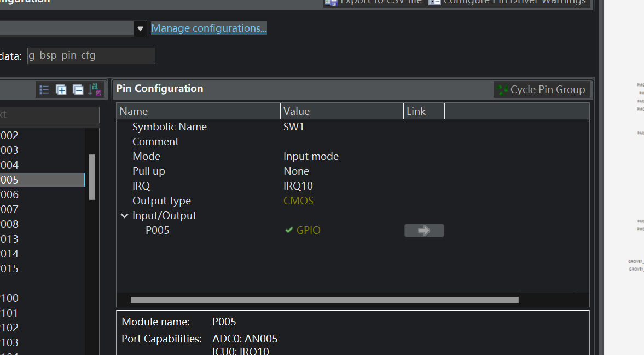Screen dimensions: 644x355
Task: Expand all pins with the plus icon
Action: 61,90
